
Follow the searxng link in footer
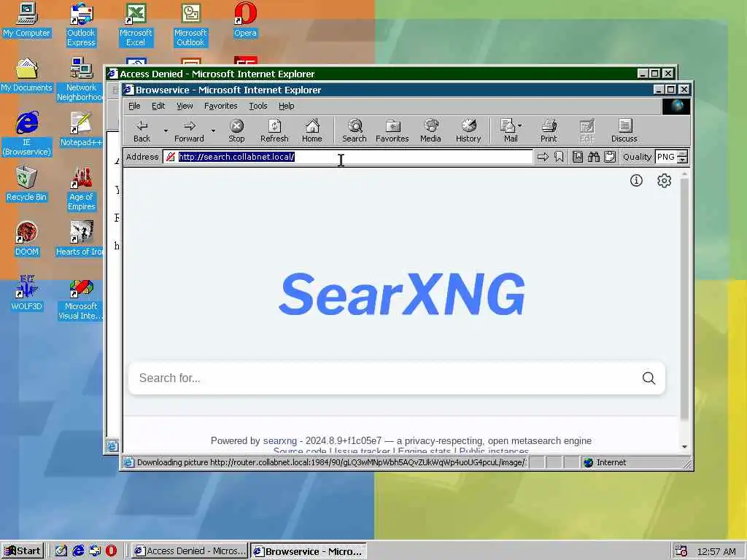[x=279, y=441]
